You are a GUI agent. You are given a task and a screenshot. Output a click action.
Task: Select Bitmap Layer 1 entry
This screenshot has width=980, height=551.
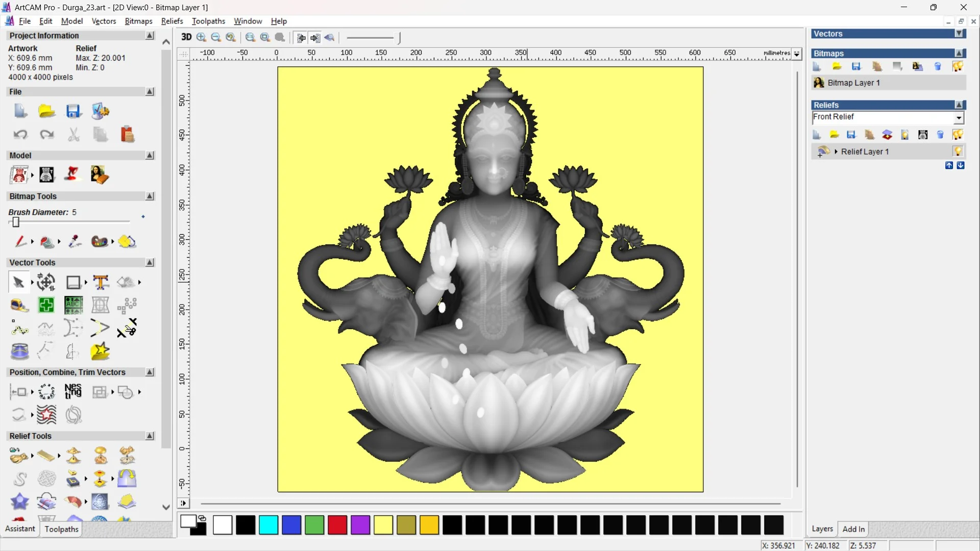(x=853, y=83)
